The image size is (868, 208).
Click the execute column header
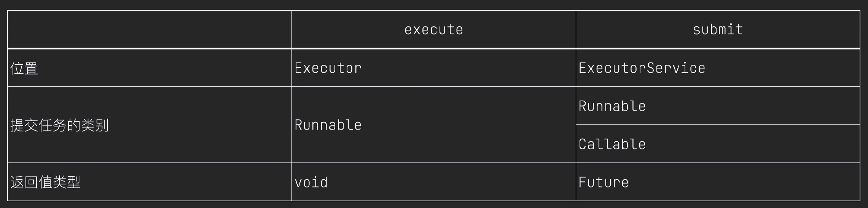[433, 29]
